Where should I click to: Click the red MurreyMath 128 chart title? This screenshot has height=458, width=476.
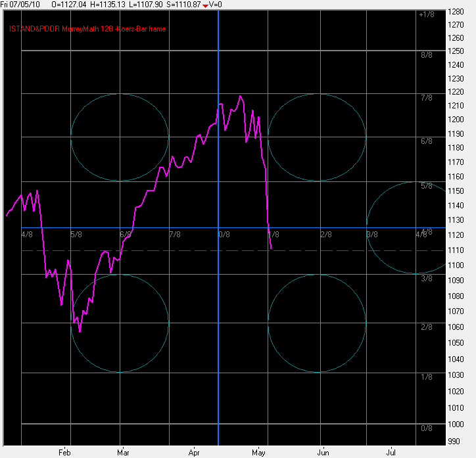[87, 28]
